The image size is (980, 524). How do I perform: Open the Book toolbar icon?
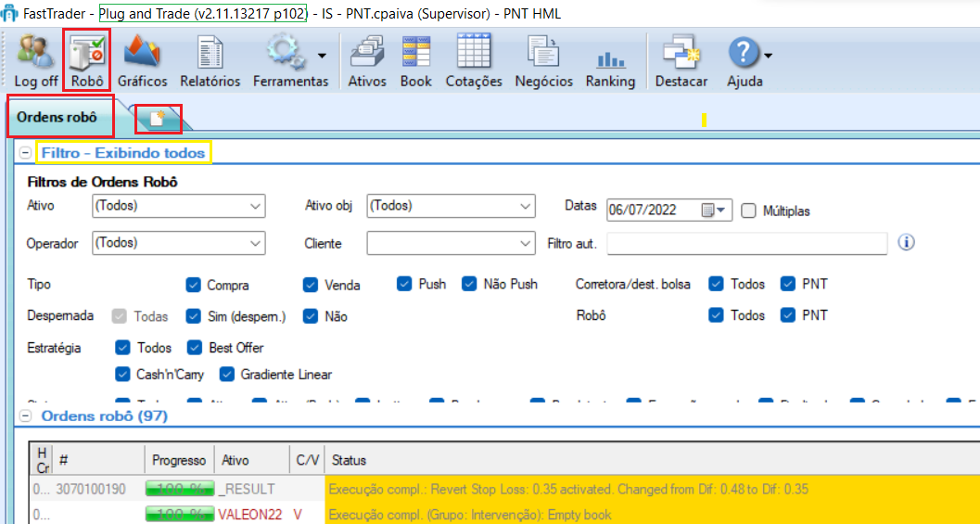click(x=416, y=61)
